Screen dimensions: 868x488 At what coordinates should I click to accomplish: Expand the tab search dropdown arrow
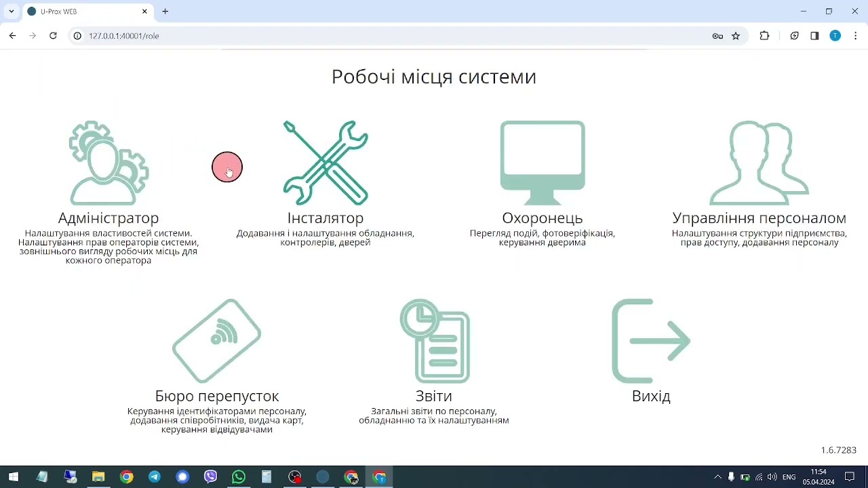point(11,12)
